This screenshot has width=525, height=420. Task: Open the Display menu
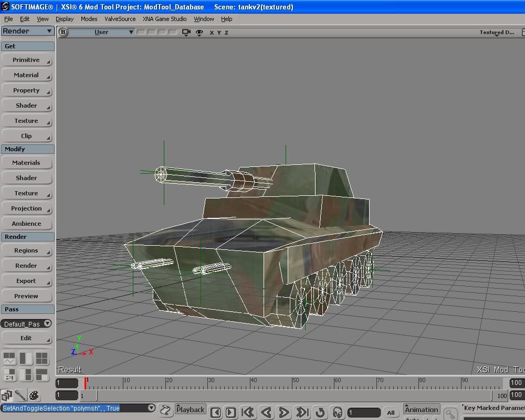click(x=65, y=19)
